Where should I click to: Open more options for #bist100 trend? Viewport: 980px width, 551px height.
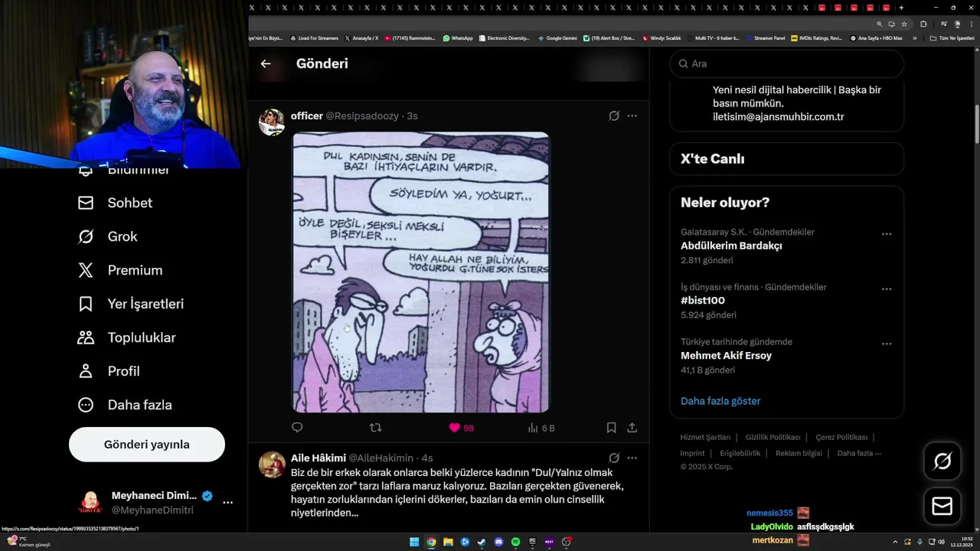click(887, 289)
